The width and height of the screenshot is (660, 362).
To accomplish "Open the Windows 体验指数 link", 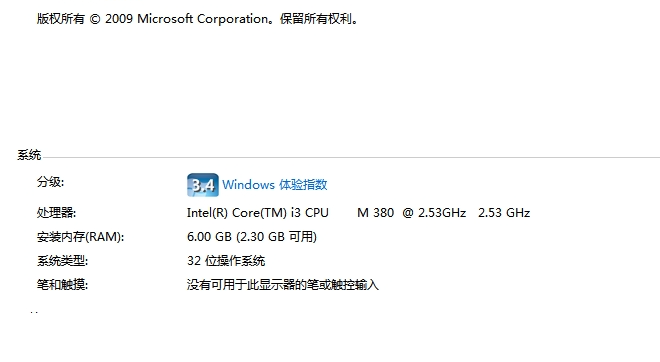I will pos(275,185).
